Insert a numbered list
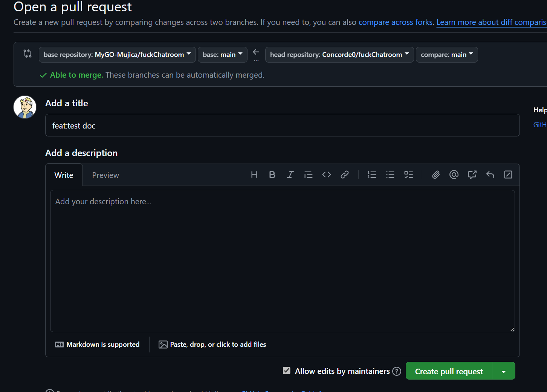547x392 pixels. 372,175
